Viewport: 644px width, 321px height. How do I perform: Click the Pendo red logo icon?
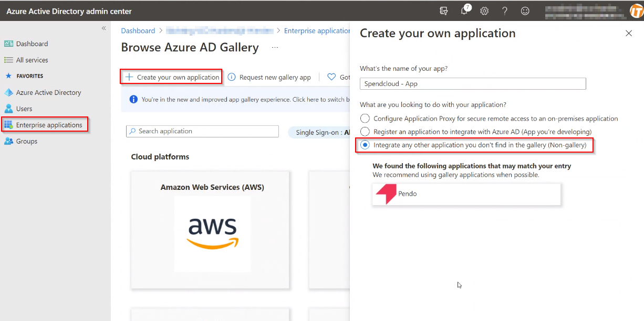click(386, 194)
